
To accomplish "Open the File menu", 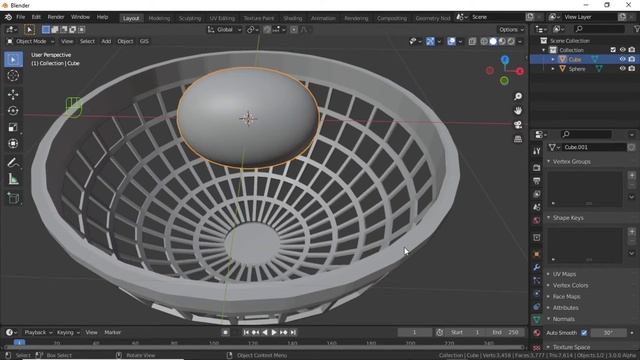I will (20, 17).
